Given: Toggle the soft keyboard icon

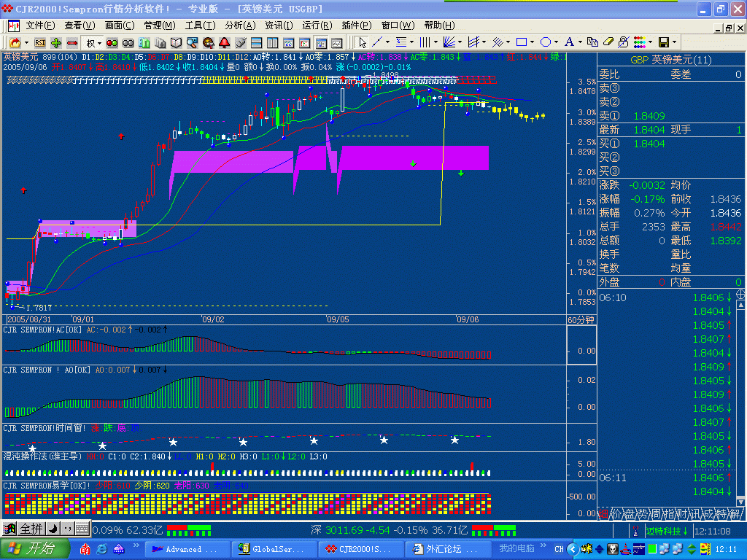Looking at the screenshot, I should [82, 529].
